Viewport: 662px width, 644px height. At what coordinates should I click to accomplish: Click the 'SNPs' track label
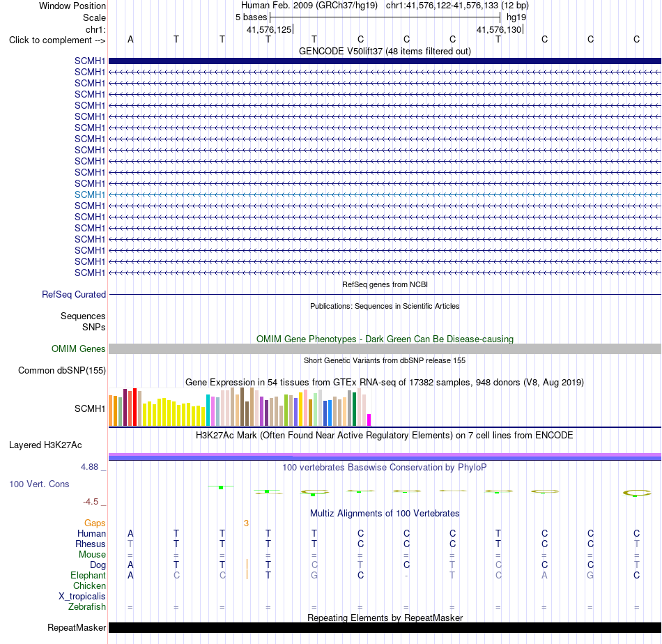(x=94, y=327)
